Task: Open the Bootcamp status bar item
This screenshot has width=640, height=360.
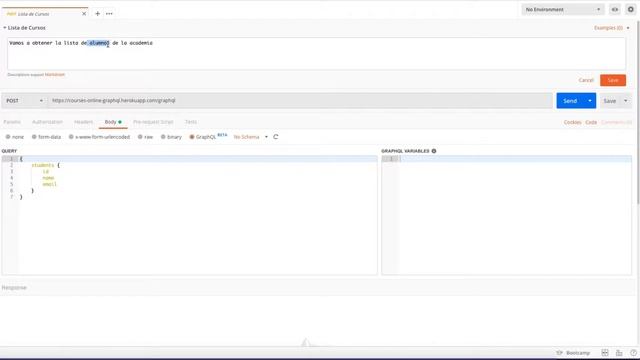Action: pyautogui.click(x=573, y=353)
